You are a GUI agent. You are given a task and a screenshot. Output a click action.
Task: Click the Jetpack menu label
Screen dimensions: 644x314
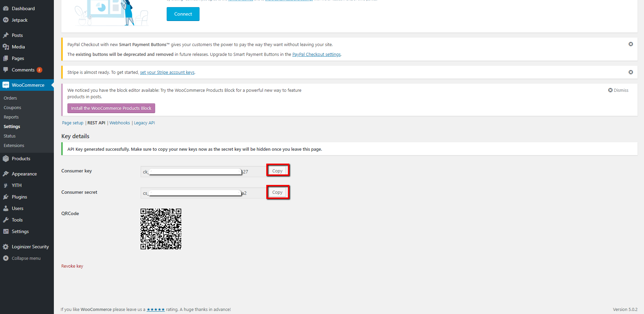click(20, 20)
